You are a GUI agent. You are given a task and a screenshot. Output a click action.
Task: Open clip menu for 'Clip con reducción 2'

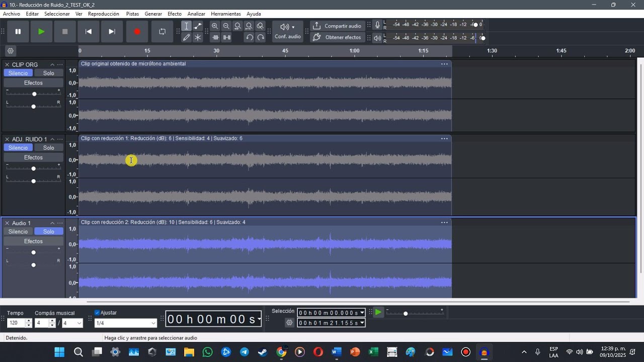pyautogui.click(x=444, y=222)
